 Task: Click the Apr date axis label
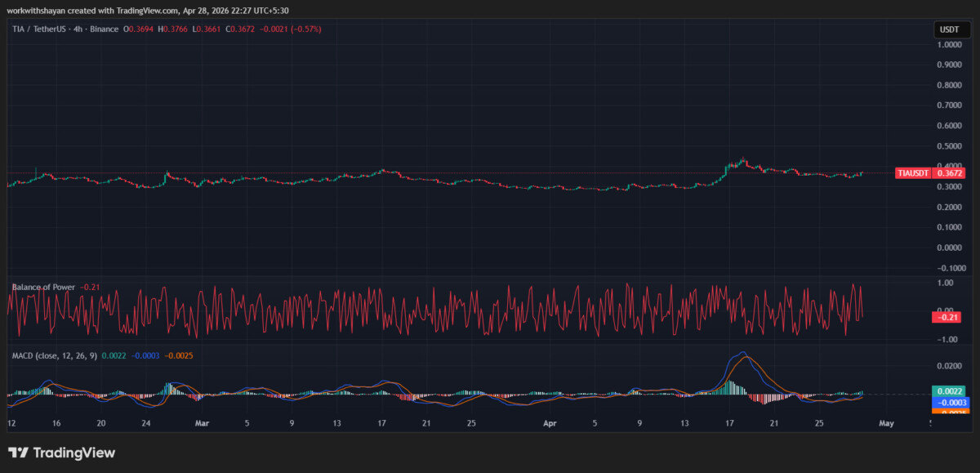550,424
